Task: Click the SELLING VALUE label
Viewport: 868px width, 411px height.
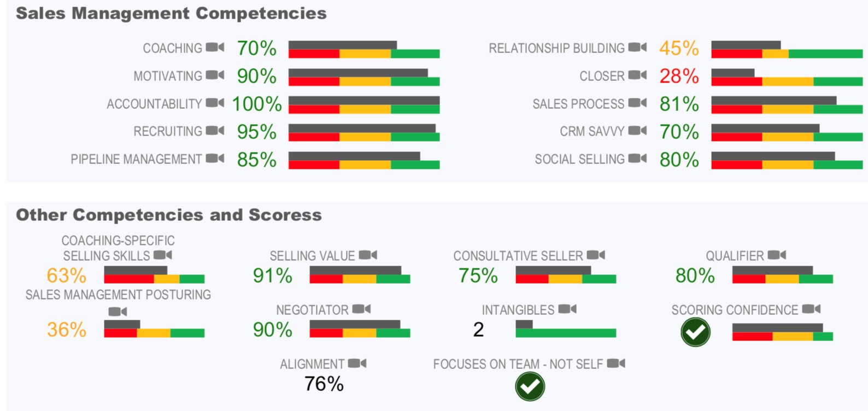Action: [x=312, y=256]
